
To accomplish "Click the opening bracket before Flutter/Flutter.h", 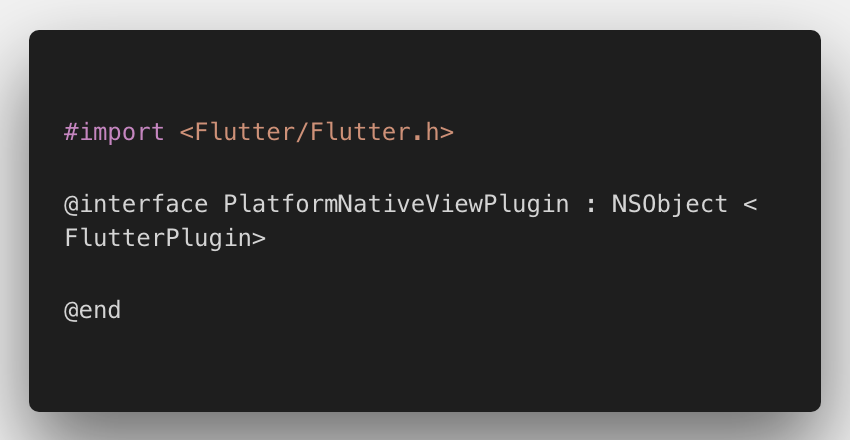I will coord(186,133).
